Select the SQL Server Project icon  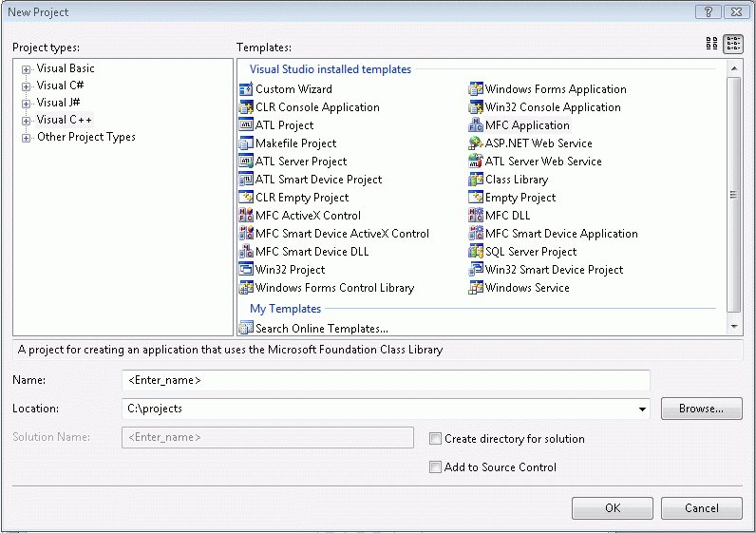pos(477,252)
